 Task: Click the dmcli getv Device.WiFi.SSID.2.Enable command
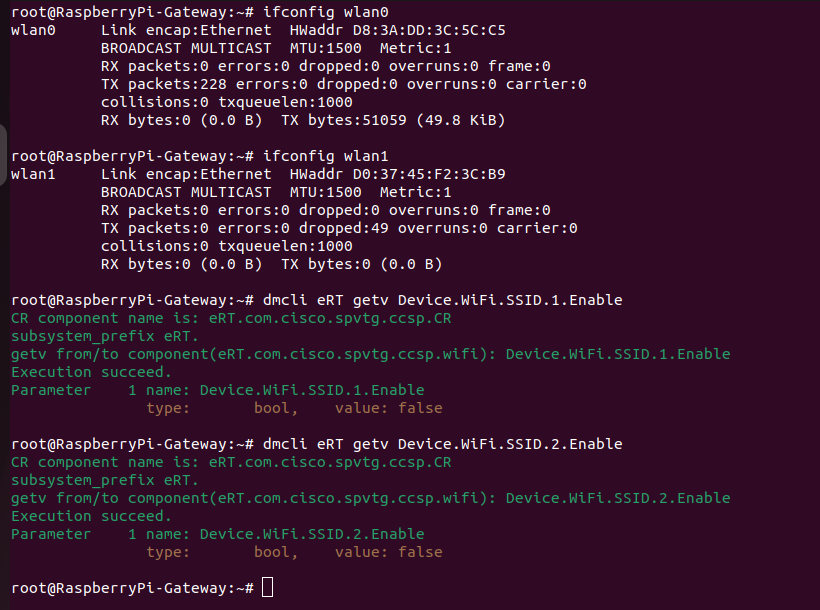tap(442, 444)
